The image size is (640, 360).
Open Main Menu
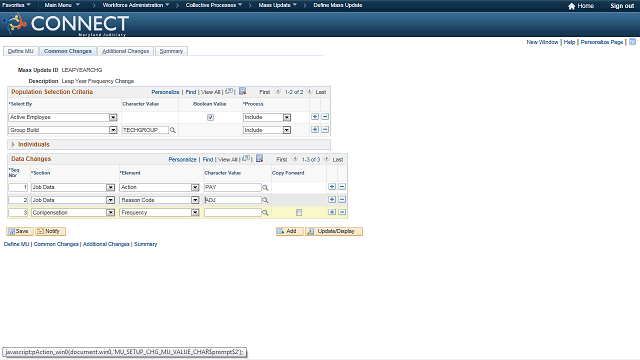click(x=62, y=5)
